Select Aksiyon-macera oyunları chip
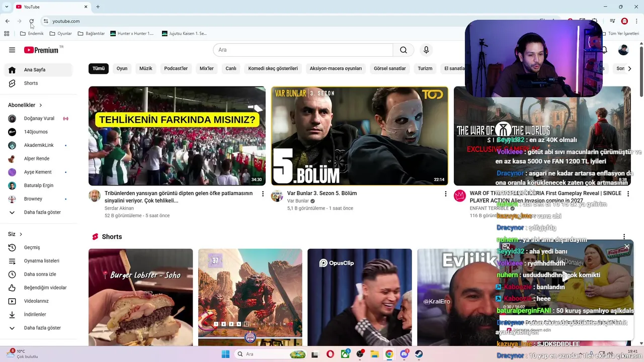 (x=336, y=68)
